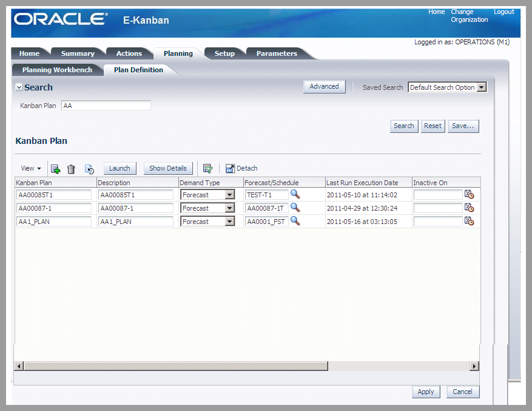Collapse the Search section
The image size is (532, 411).
[x=19, y=87]
